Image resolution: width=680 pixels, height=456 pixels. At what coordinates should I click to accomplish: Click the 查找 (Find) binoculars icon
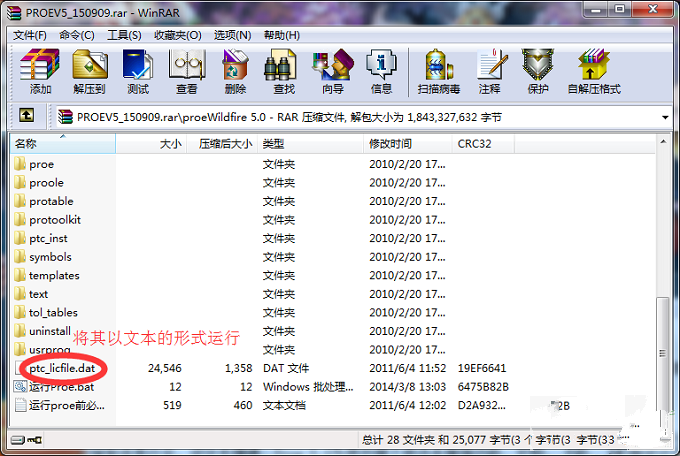tap(280, 65)
